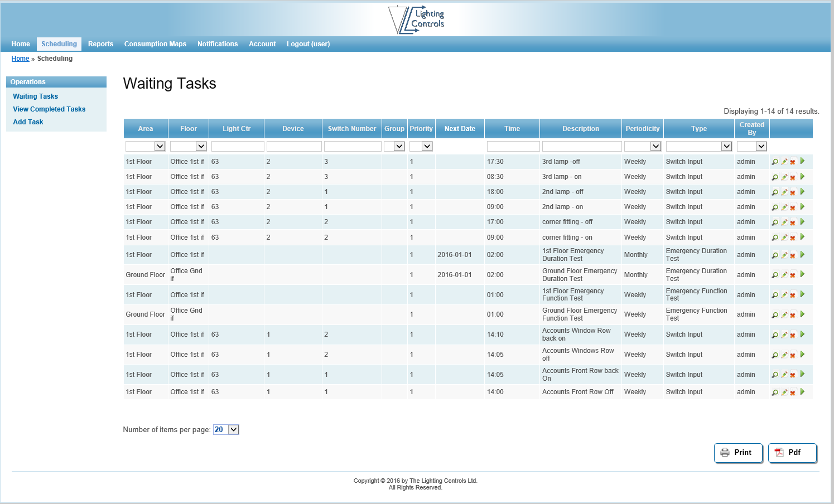Screen dimensions: 834x504
Task: Open the Group filter dropdown
Action: (x=394, y=146)
